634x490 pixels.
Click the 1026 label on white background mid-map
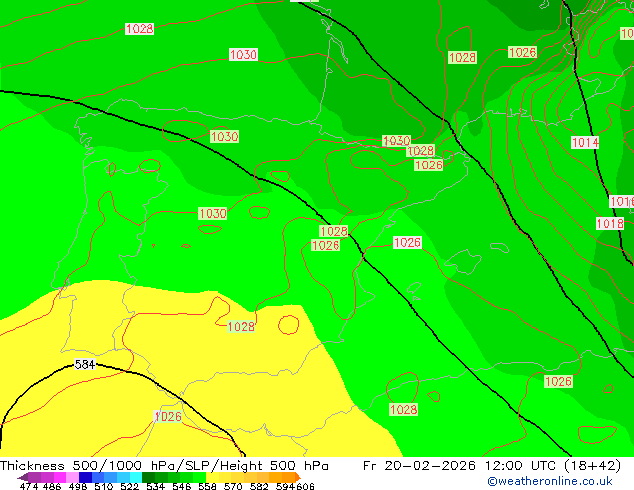[x=407, y=242]
